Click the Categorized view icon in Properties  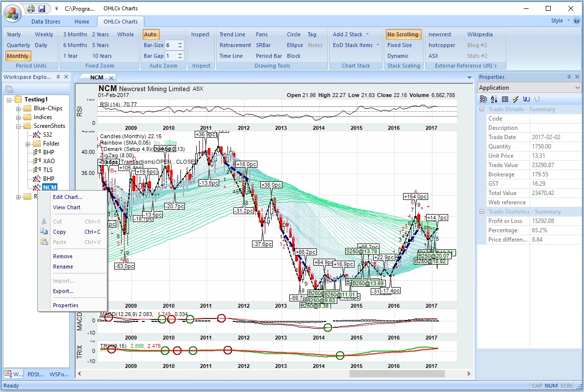pos(483,99)
